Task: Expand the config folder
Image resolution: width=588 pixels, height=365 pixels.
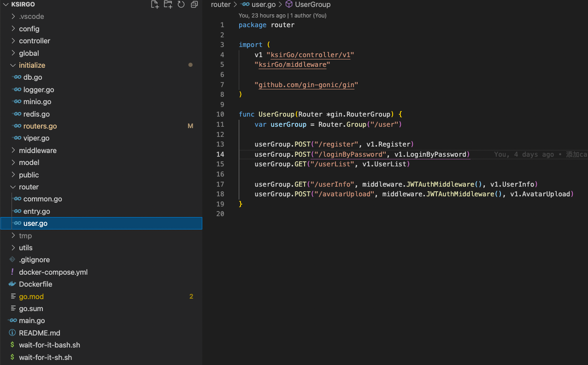Action: click(13, 29)
